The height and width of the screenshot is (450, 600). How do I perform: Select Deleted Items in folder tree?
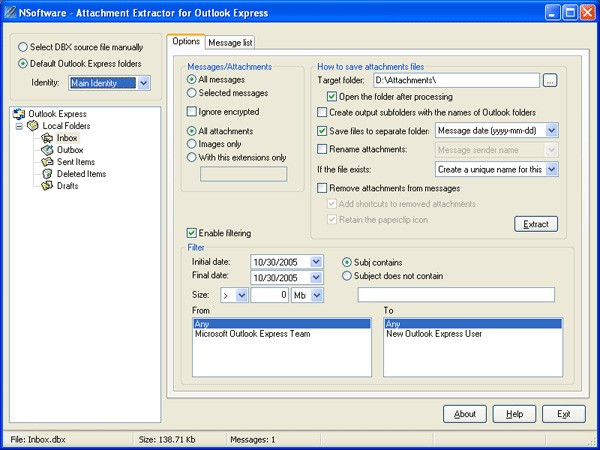tap(82, 174)
